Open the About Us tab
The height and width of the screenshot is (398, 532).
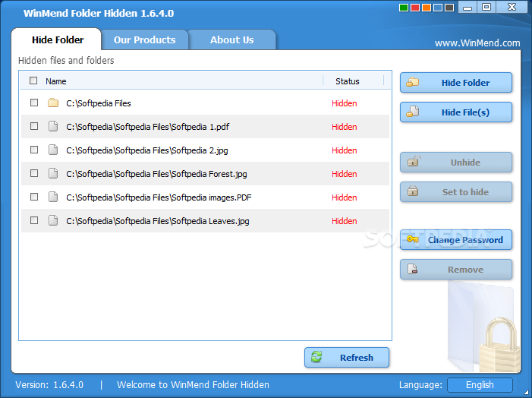231,39
